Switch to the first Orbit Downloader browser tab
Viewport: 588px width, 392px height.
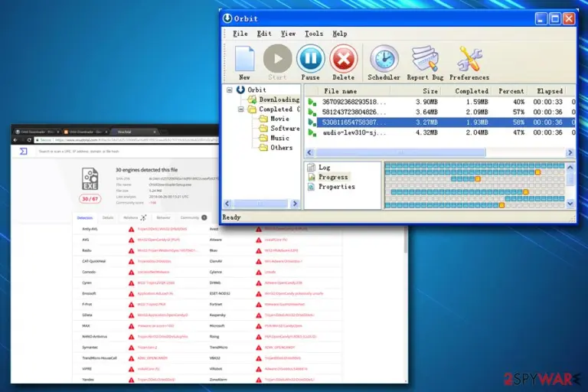pyautogui.click(x=37, y=132)
